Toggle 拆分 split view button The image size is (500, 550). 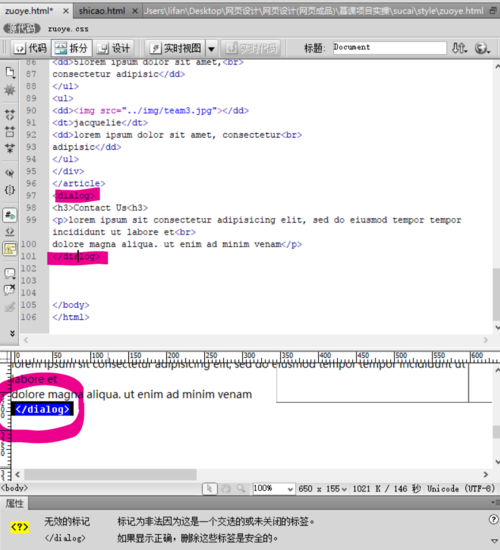(72, 48)
